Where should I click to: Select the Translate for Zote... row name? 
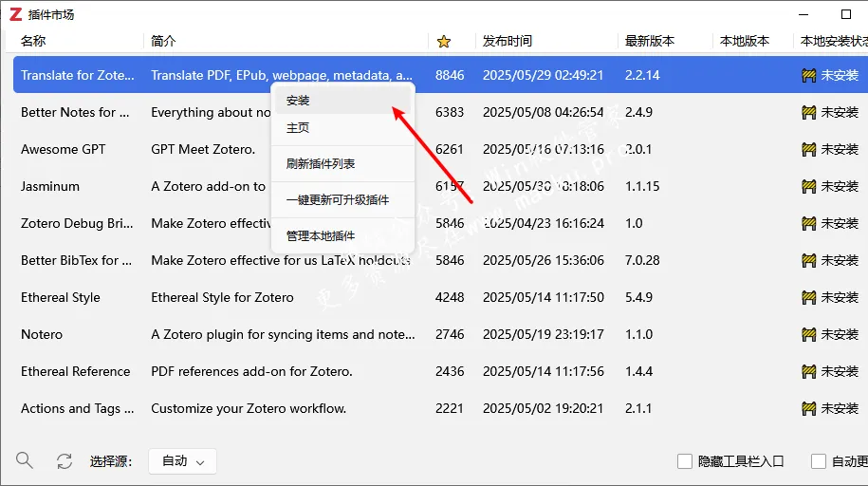tap(78, 75)
